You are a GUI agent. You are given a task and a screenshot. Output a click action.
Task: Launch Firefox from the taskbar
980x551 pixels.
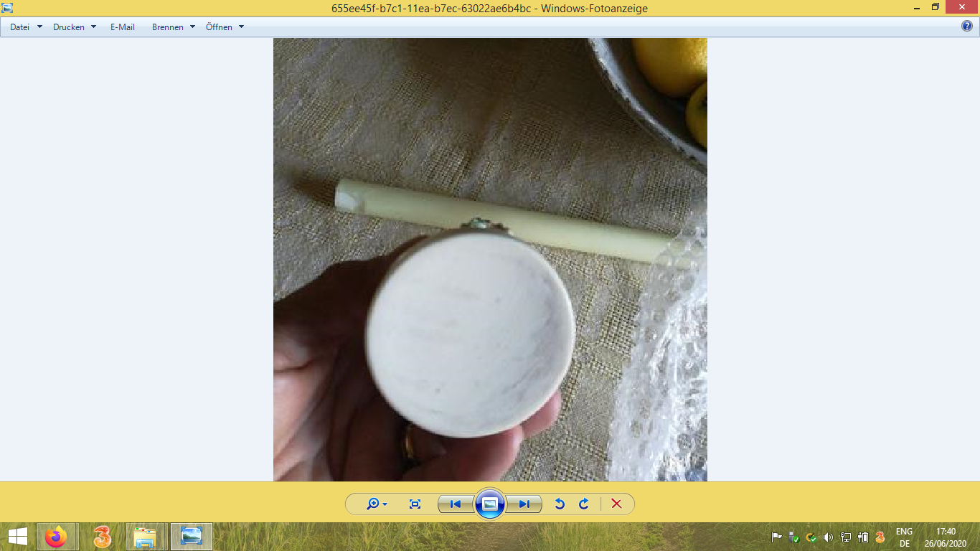click(56, 537)
